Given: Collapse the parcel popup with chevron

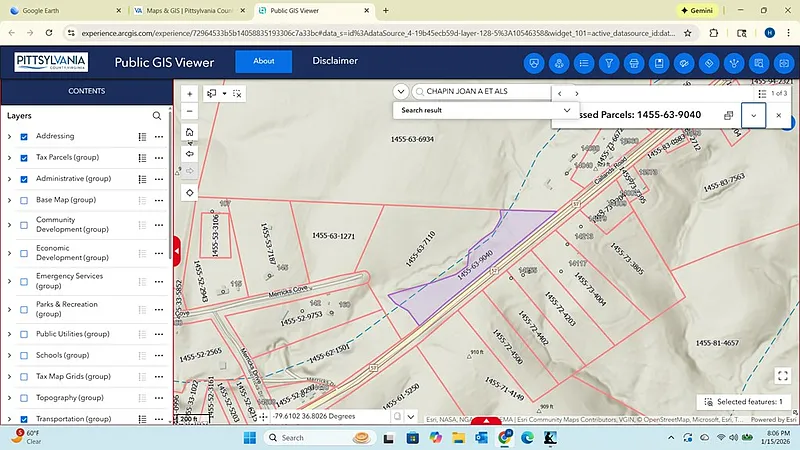Looking at the screenshot, I should coord(754,115).
